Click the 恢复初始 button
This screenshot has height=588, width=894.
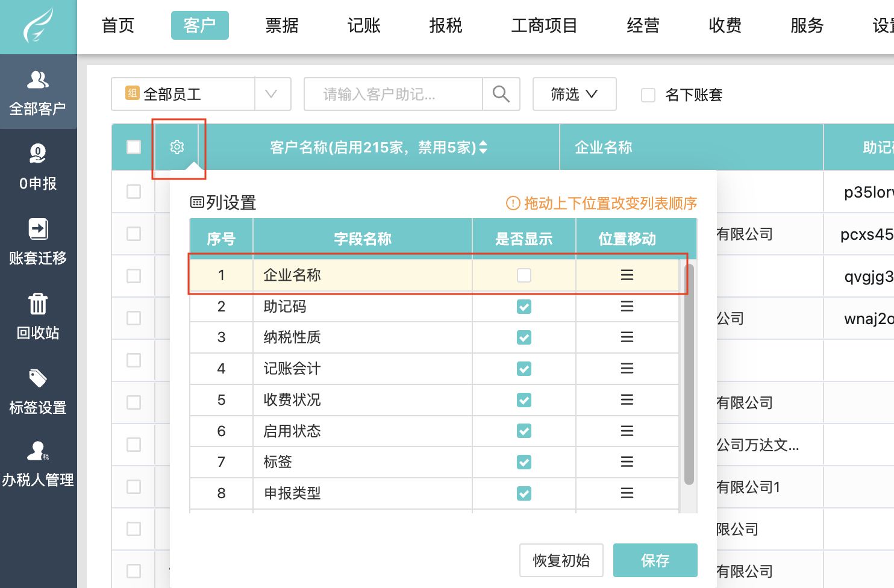(561, 560)
